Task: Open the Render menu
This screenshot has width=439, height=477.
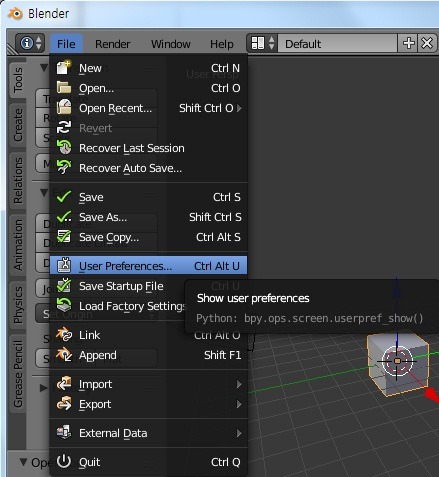Action: (x=112, y=44)
